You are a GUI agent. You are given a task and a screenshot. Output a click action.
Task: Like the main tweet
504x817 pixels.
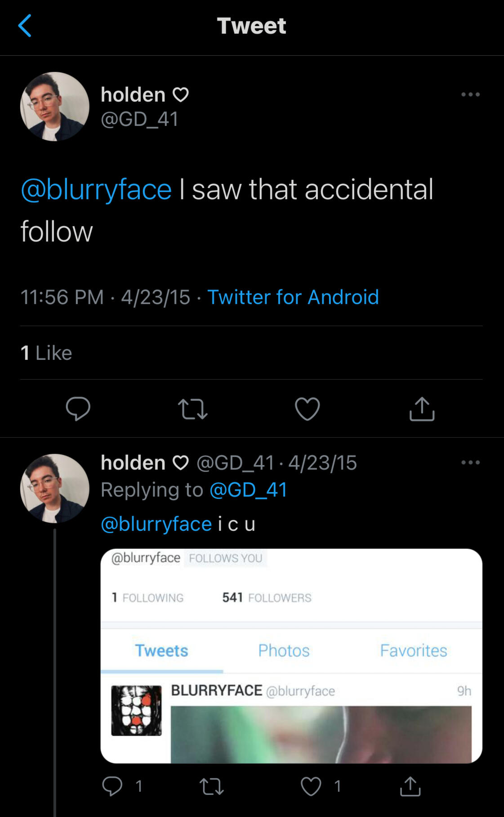(x=308, y=408)
